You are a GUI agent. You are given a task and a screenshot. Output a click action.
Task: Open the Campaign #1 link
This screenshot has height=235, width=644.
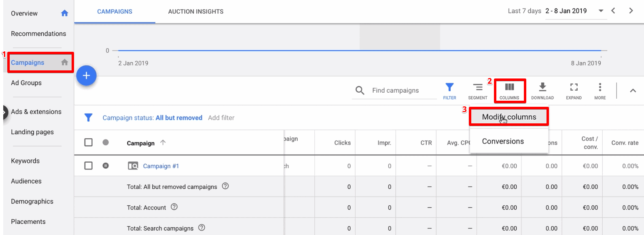[x=161, y=166]
